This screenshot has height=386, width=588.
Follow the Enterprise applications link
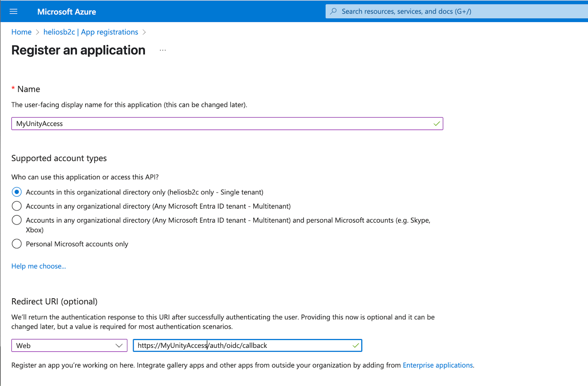pos(437,365)
